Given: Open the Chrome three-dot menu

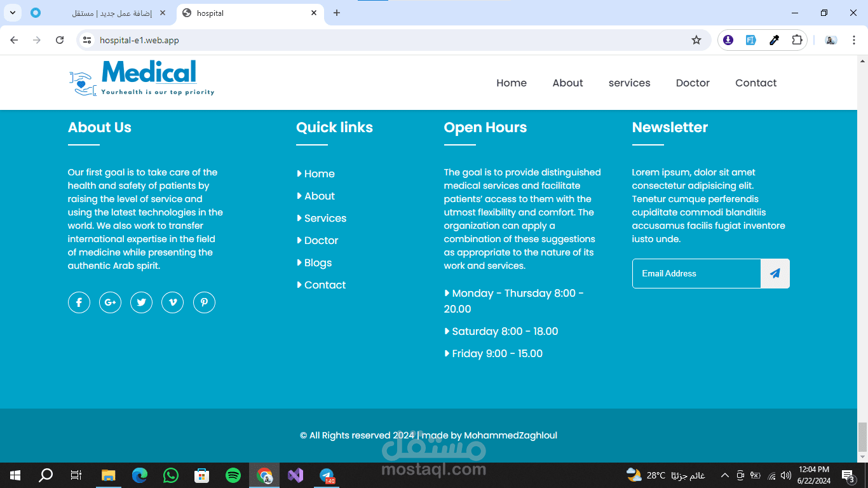Looking at the screenshot, I should [x=855, y=40].
